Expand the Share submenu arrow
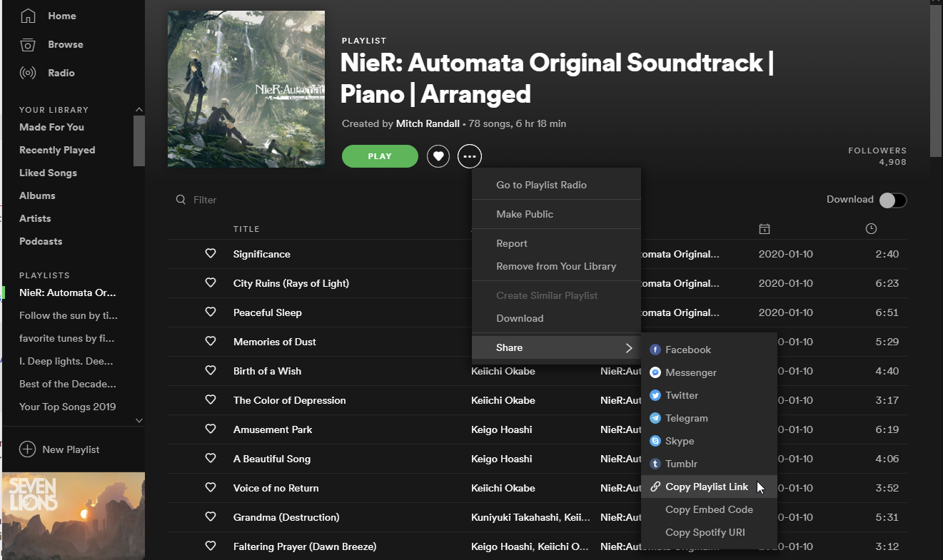Image resolution: width=943 pixels, height=560 pixels. [x=629, y=348]
